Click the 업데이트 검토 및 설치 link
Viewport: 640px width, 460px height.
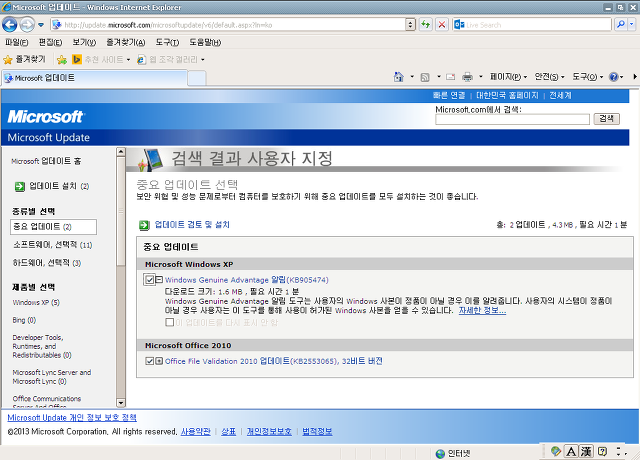coord(192,224)
